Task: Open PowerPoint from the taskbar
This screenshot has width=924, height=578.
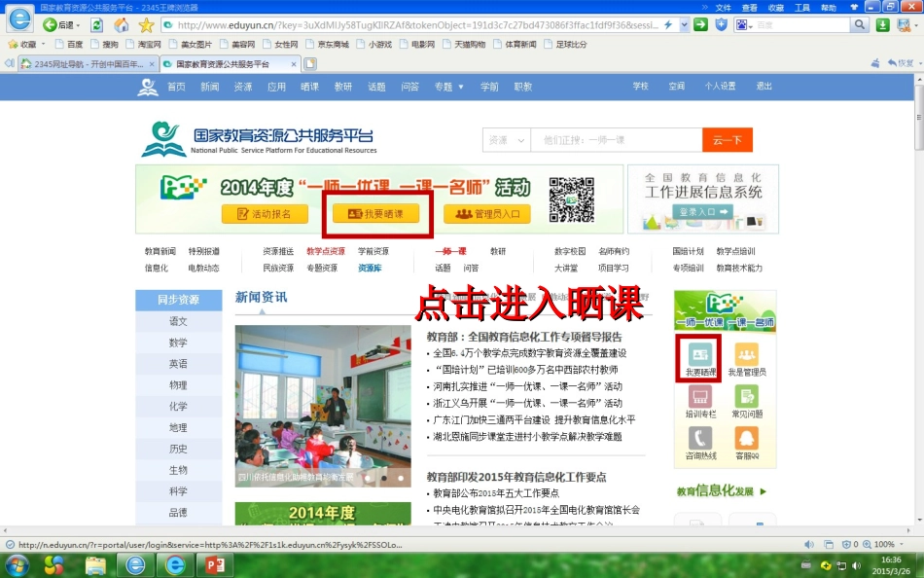Action: (x=214, y=564)
